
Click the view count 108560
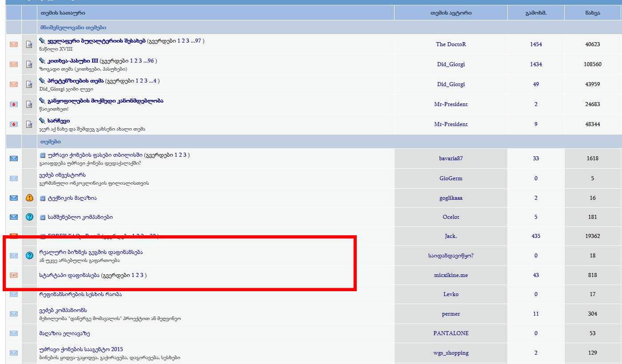pos(593,64)
